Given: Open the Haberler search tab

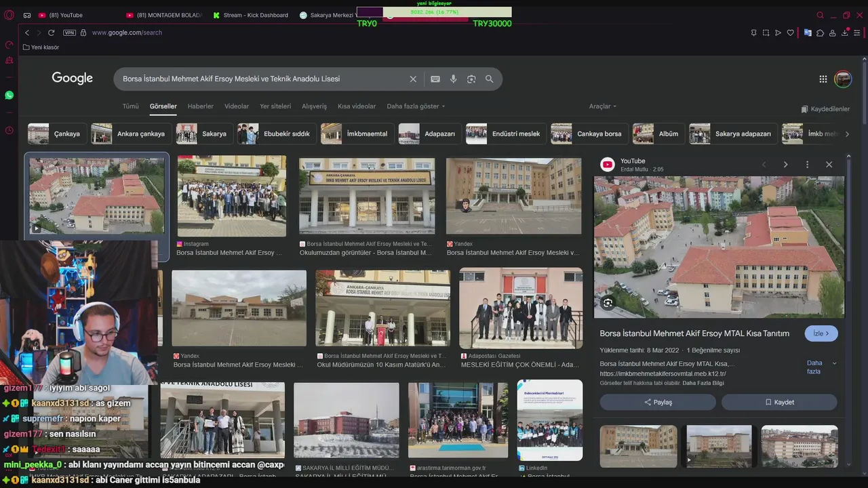Looking at the screenshot, I should tap(201, 106).
